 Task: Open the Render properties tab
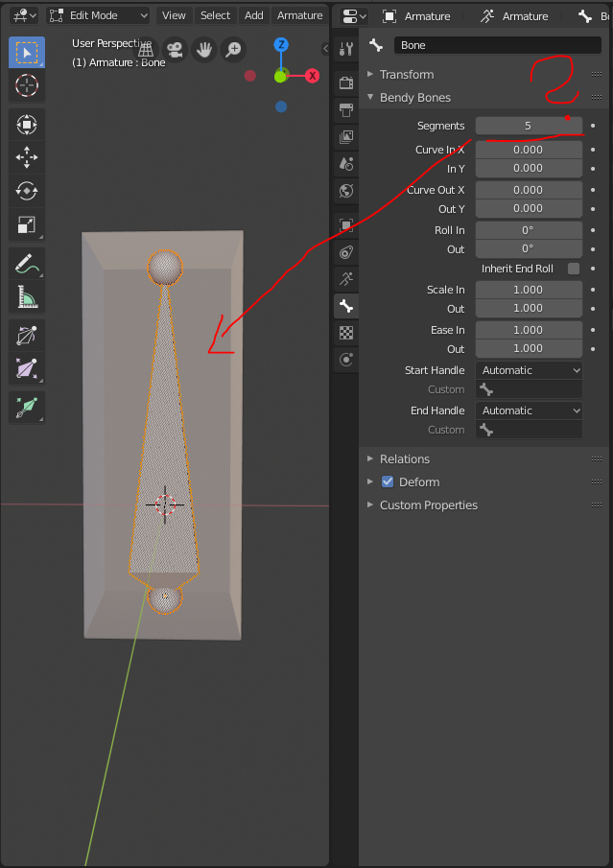point(346,83)
